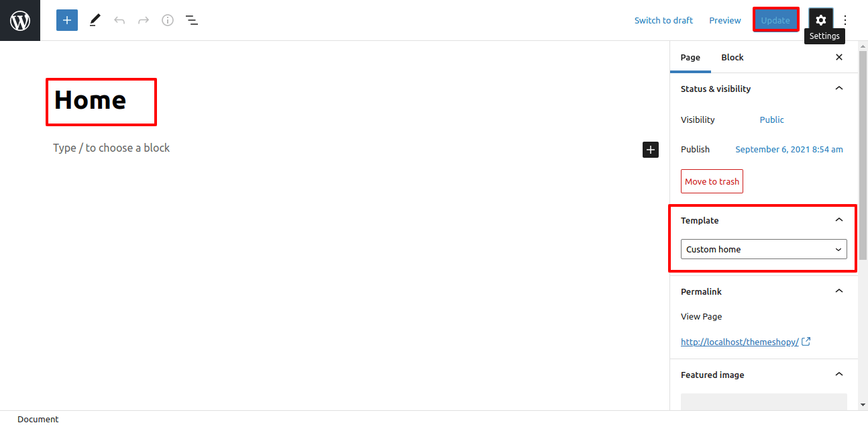Image resolution: width=868 pixels, height=427 pixels.
Task: Click the Move to trash button
Action: (712, 181)
